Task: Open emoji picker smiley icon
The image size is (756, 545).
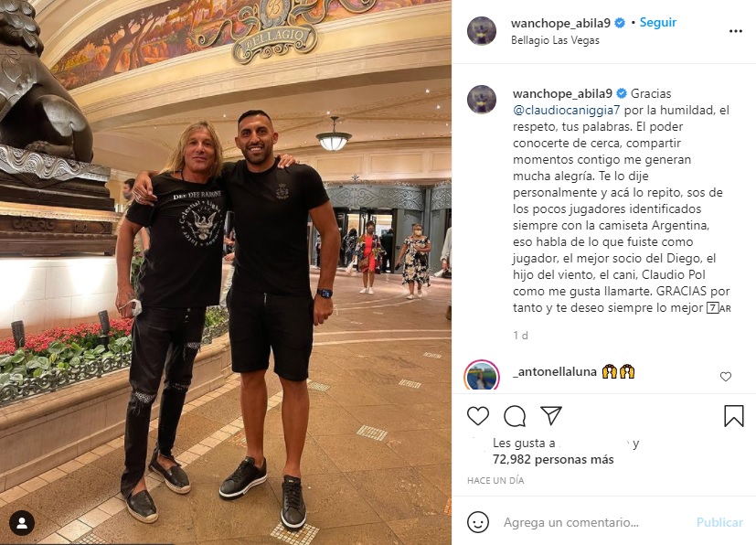Action: click(x=478, y=522)
